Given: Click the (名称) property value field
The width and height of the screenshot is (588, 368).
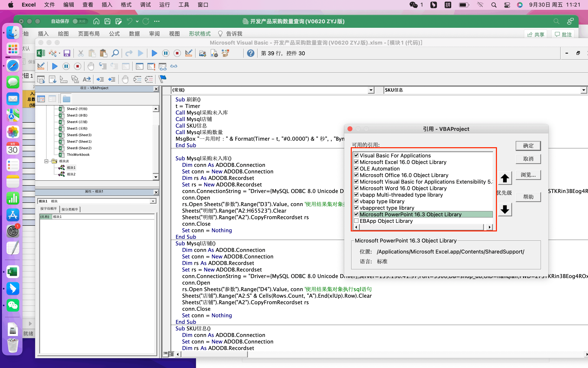Looking at the screenshot, I should coord(103,217).
